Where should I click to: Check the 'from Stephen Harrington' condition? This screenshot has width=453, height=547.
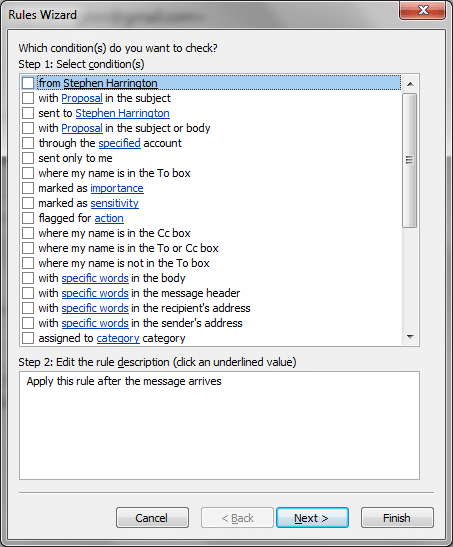28,83
